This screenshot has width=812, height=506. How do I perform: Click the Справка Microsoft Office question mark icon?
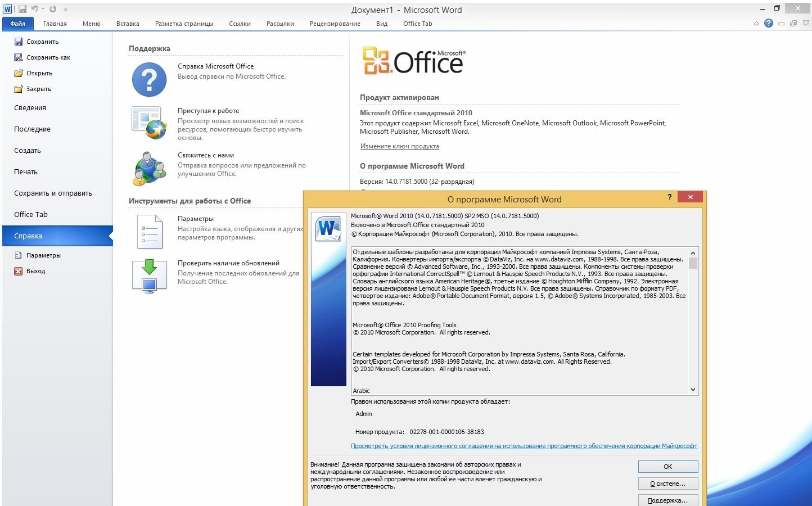click(149, 79)
